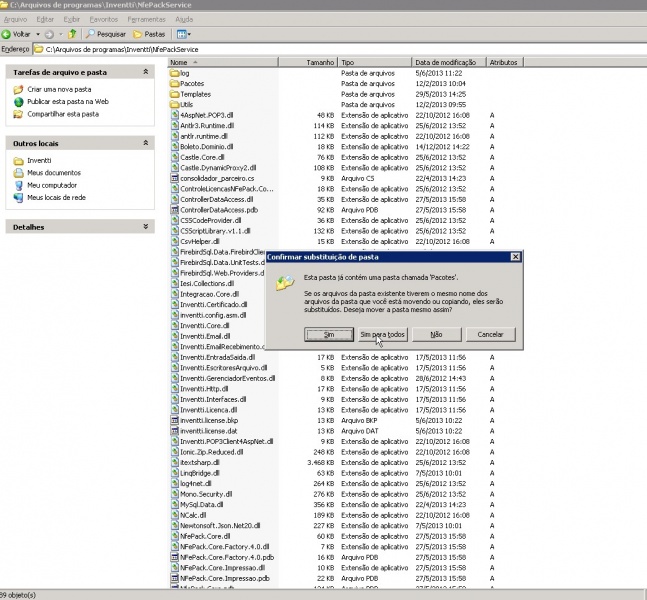Open the view mode dropdown in toolbar
Viewport: 647px width, 600px height.
pyautogui.click(x=185, y=34)
